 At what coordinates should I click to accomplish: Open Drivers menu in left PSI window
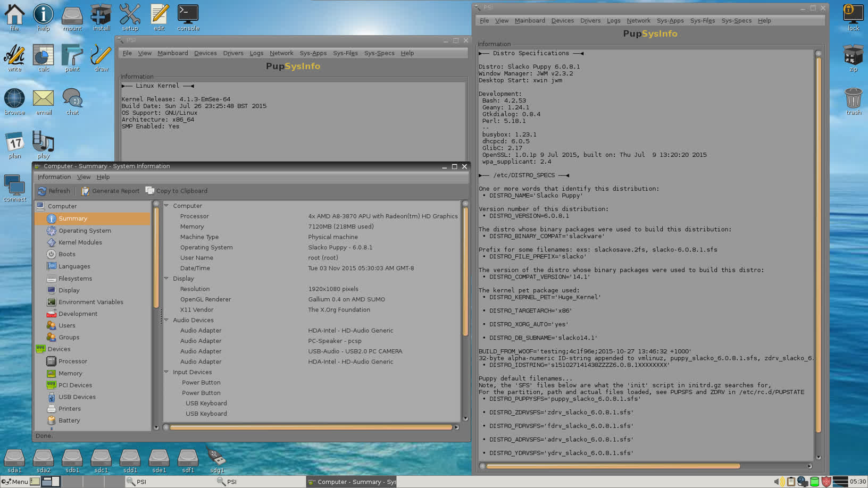[x=233, y=53]
